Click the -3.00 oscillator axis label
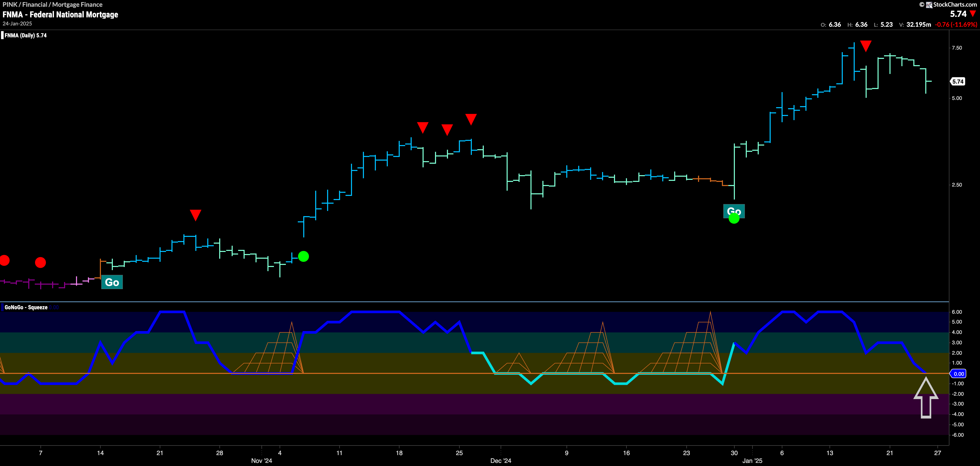The width and height of the screenshot is (980, 466). 957,404
